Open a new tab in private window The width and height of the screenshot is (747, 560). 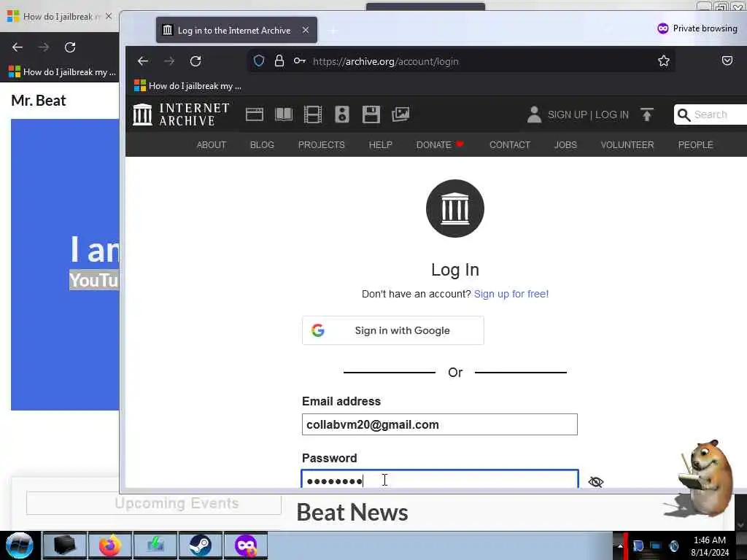pyautogui.click(x=333, y=31)
